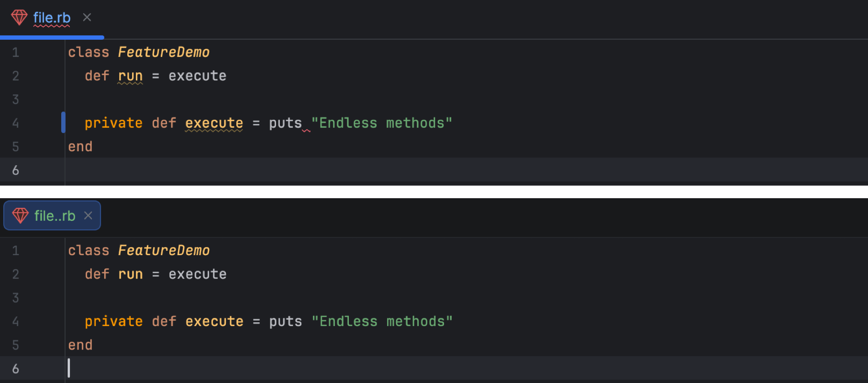Close the file..rb tab
Screen dimensions: 868x383
[88, 215]
